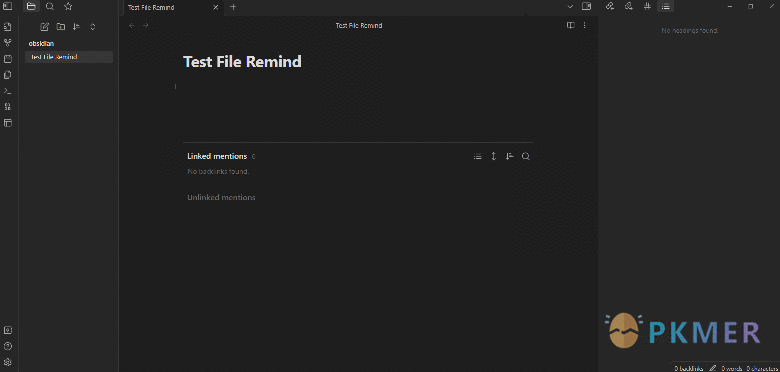Open the search magnifier tab in left sidebar

point(50,6)
